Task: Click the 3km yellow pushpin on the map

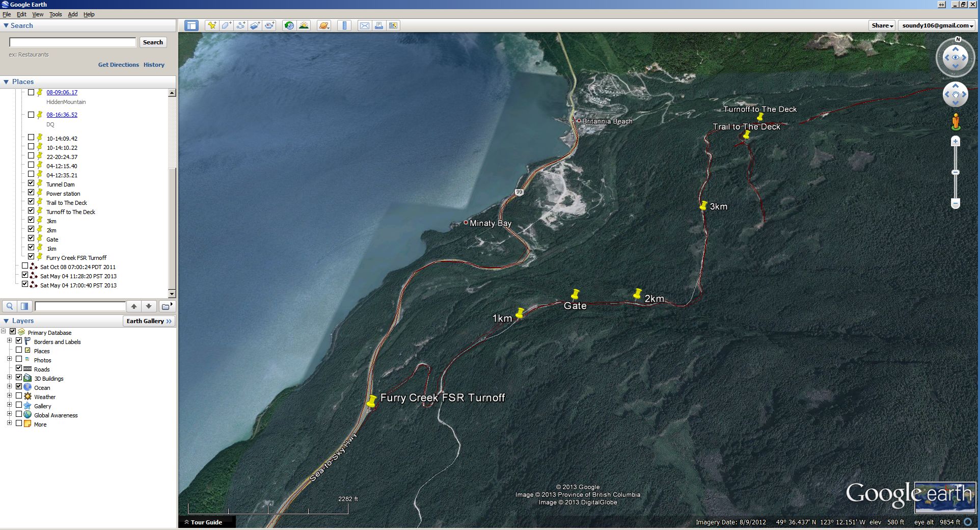Action: (703, 205)
